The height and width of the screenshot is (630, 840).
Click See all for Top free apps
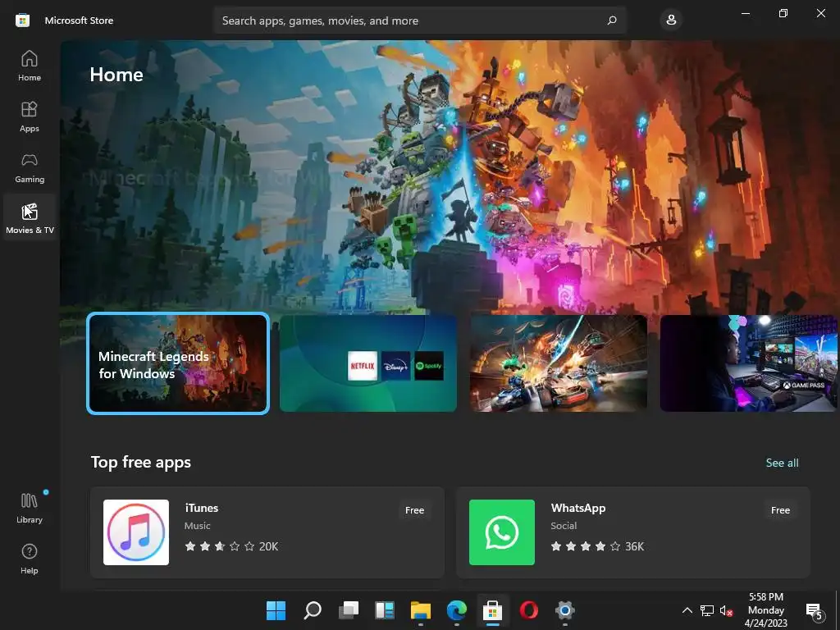click(782, 463)
